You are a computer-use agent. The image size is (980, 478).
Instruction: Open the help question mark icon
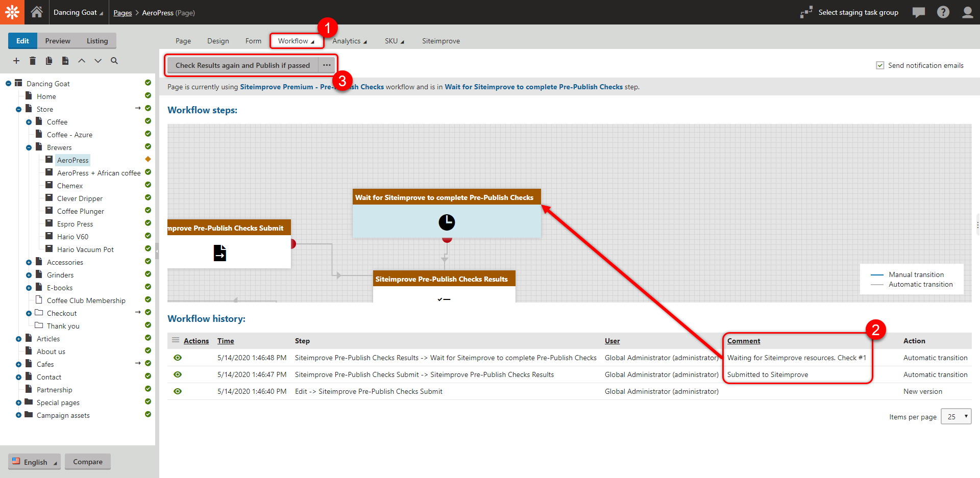pyautogui.click(x=943, y=12)
